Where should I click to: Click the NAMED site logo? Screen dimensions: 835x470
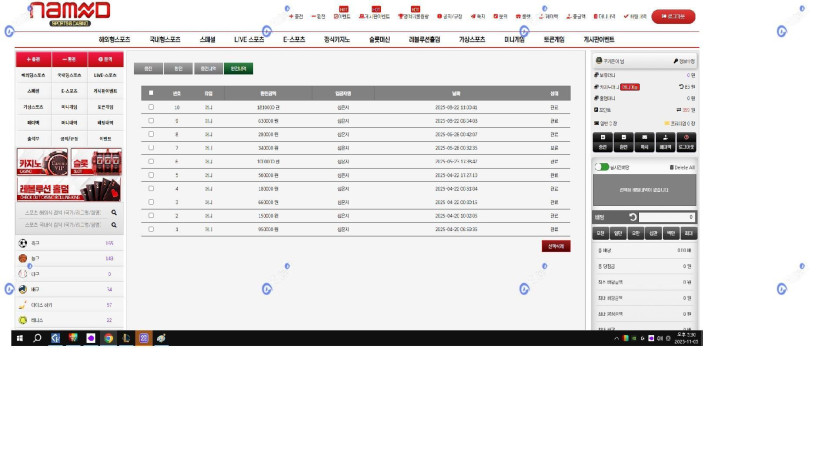[x=69, y=12]
